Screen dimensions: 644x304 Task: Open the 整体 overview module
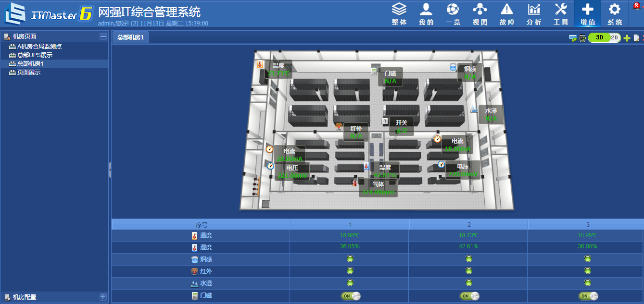[399, 14]
